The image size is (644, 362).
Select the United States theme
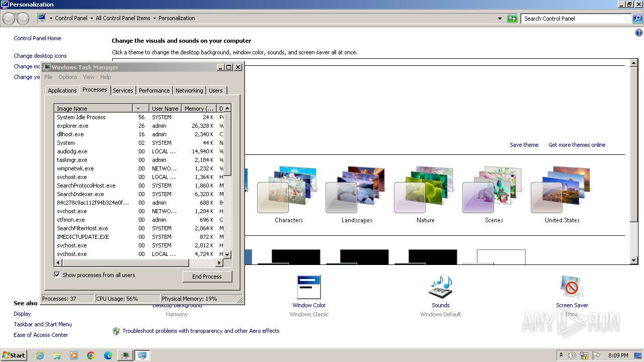coord(562,195)
